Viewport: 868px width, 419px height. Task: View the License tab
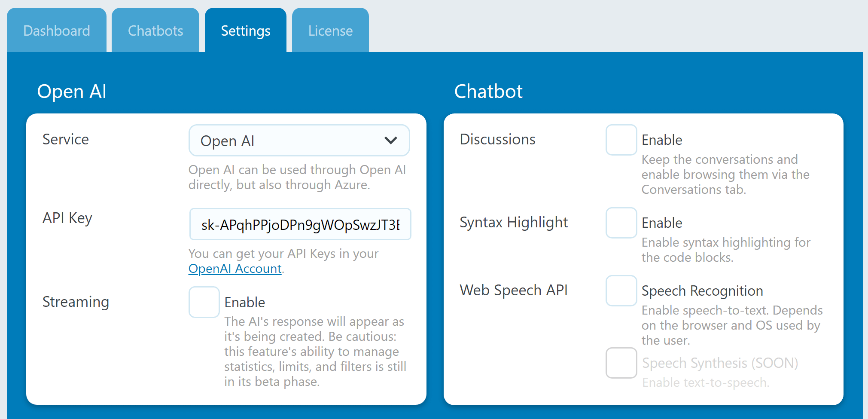[x=330, y=30]
